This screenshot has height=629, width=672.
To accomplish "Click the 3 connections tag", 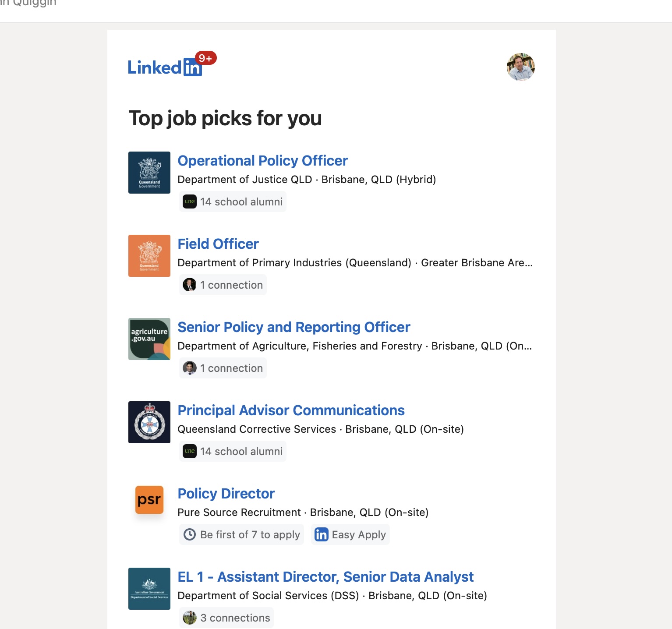I will pos(226,618).
